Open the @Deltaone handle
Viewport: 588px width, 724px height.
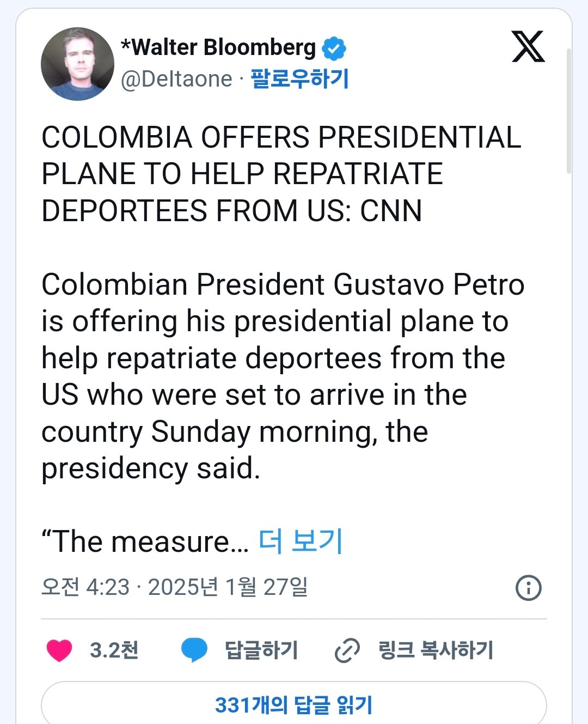click(177, 80)
